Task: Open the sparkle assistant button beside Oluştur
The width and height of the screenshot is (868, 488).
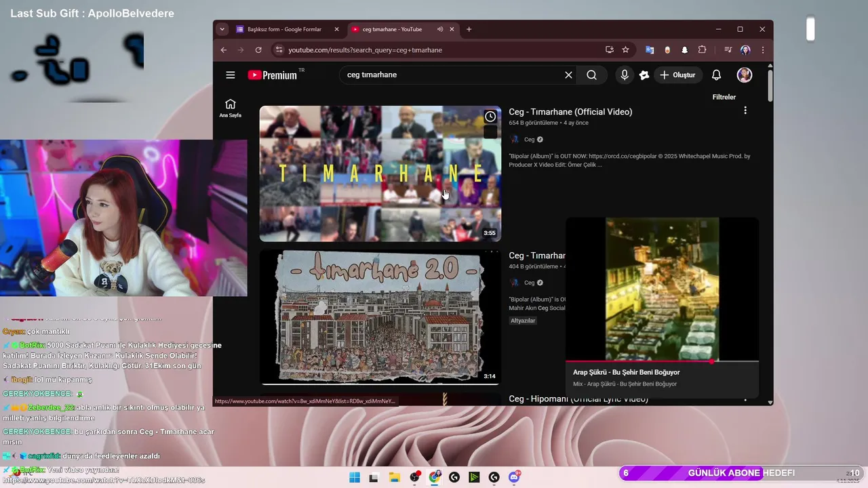Action: coord(644,75)
